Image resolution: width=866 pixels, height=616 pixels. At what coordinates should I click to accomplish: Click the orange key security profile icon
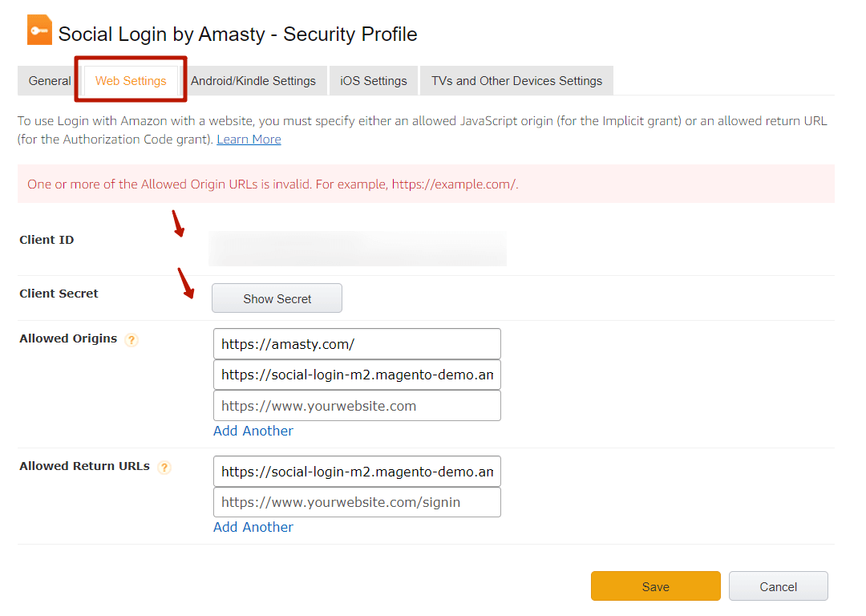(x=39, y=30)
